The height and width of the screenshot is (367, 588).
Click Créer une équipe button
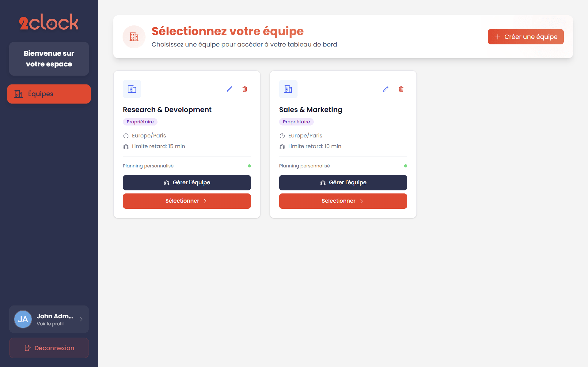[x=525, y=37]
